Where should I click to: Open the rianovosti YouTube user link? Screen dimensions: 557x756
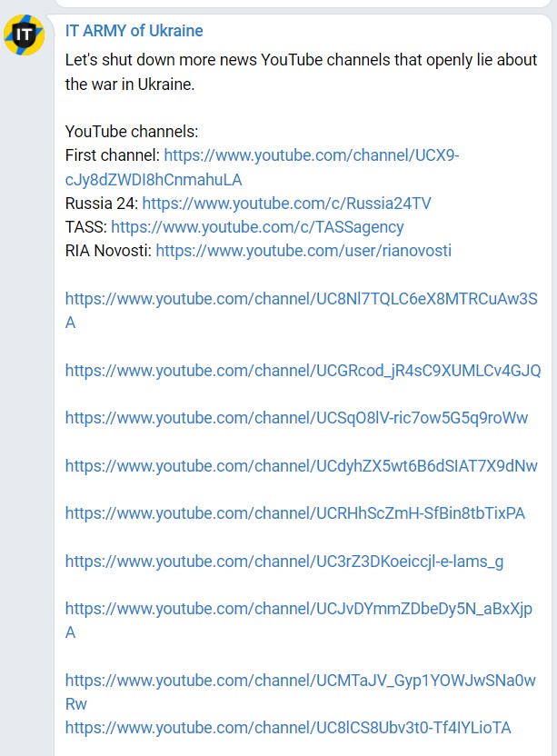coord(303,251)
